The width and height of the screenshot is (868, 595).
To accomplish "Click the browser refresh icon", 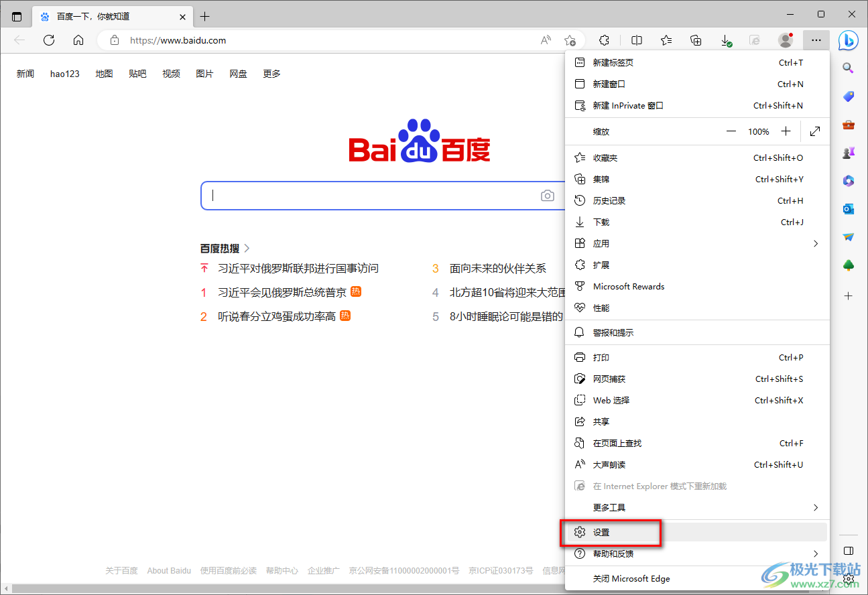I will click(49, 40).
